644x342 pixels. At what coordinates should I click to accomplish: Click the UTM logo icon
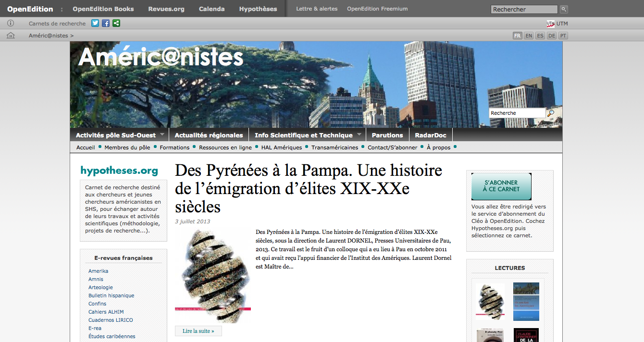coord(551,24)
